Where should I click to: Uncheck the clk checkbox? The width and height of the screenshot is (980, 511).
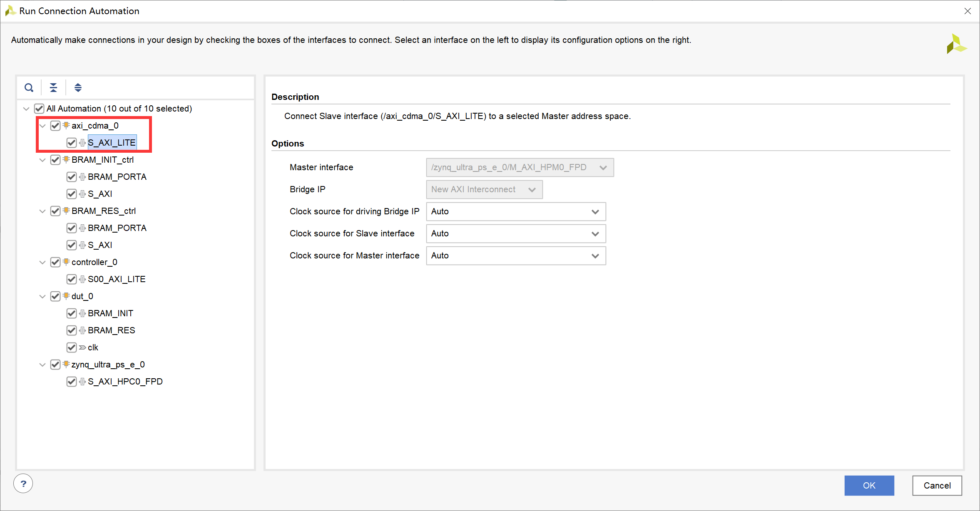tap(72, 347)
